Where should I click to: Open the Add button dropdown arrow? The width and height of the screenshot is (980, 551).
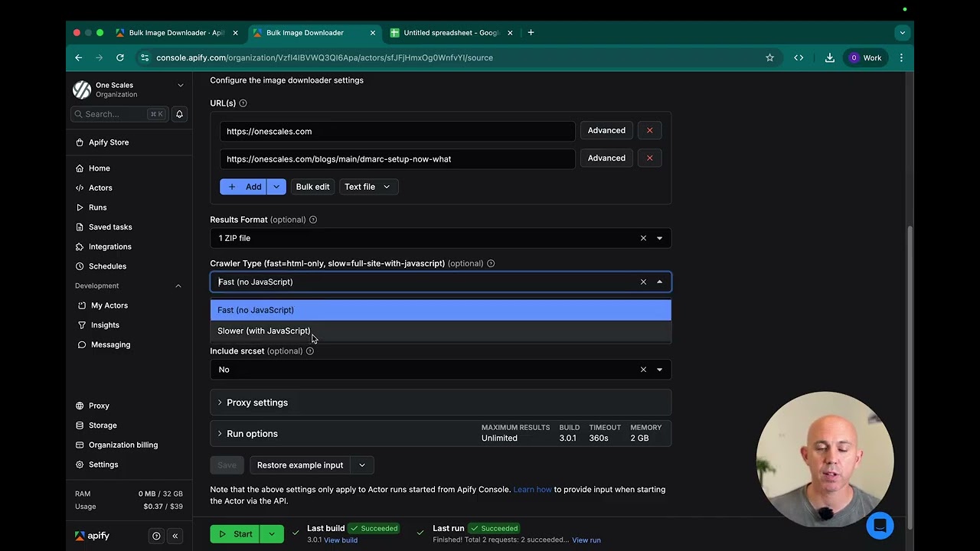[276, 187]
